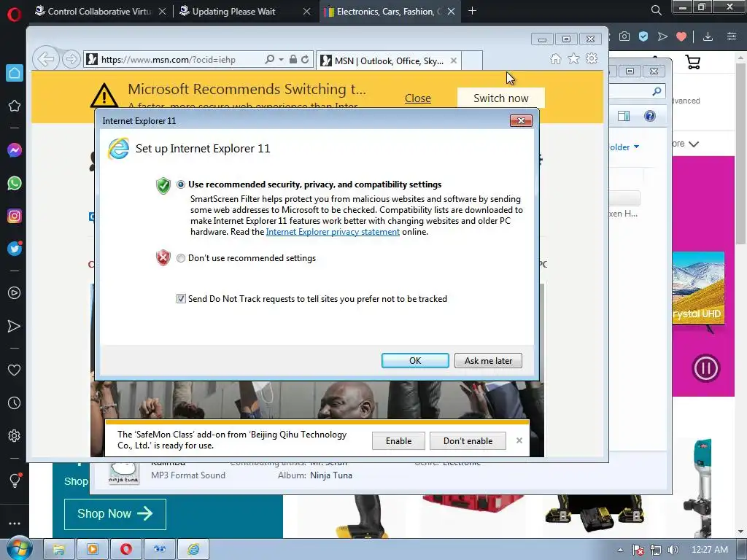Click Opera snapshot camera icon
This screenshot has width=747, height=560.
click(624, 36)
